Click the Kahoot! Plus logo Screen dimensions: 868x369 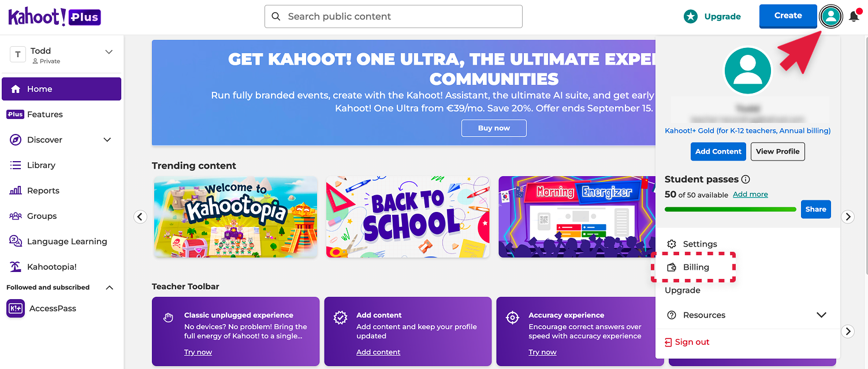[55, 17]
